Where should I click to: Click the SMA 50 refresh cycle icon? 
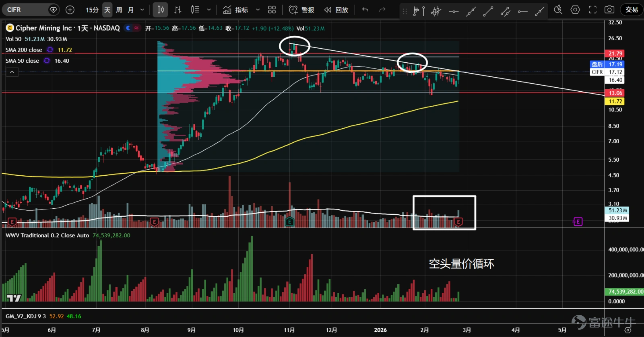pos(47,61)
